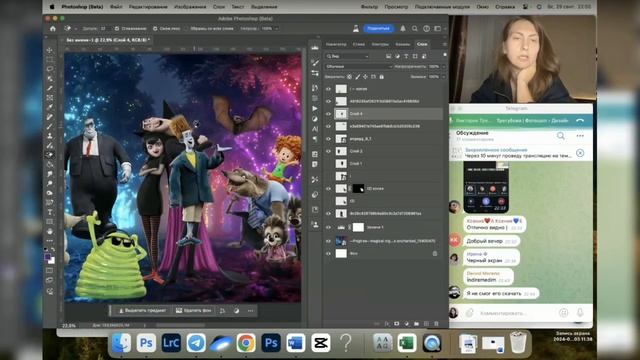Click the lock-all padlock icon in Layers panel
The height and width of the screenshot is (360, 640).
point(382,77)
